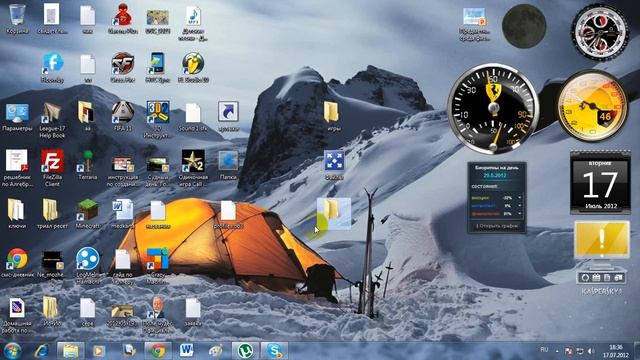Launch the Terraria shortcut
640x360 pixels.
point(87,165)
